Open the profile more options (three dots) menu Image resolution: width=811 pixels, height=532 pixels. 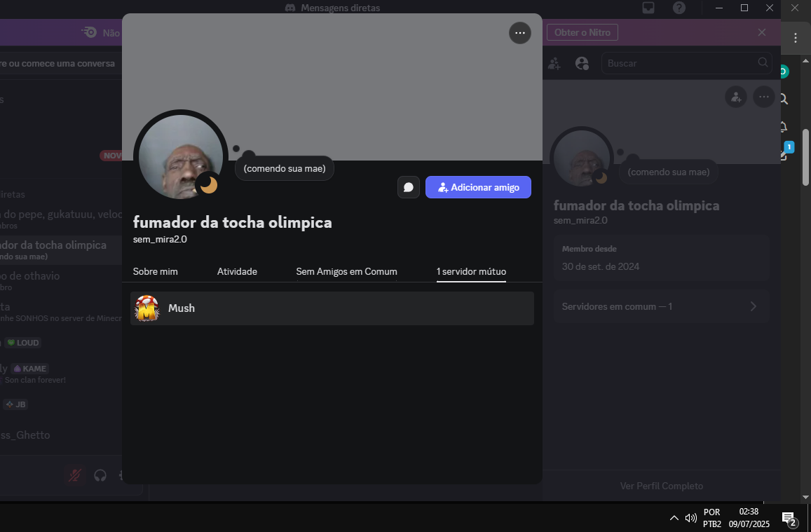[520, 33]
